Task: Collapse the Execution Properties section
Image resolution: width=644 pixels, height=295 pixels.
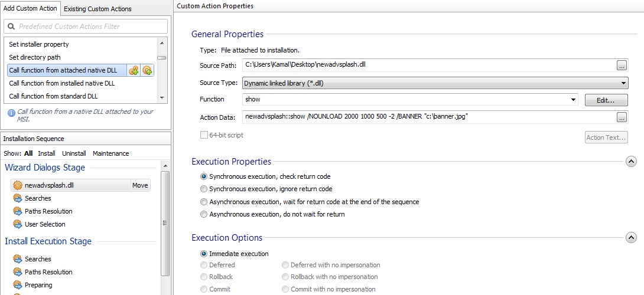Action: coord(630,161)
